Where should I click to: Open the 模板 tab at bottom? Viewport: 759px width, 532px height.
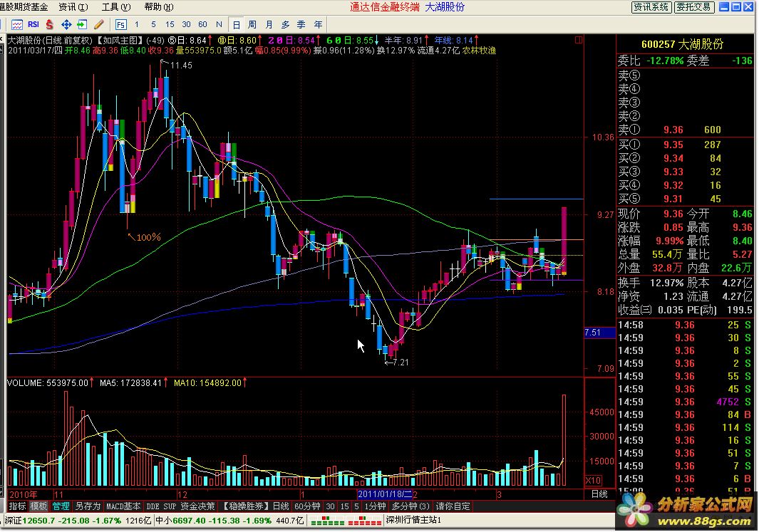38,506
